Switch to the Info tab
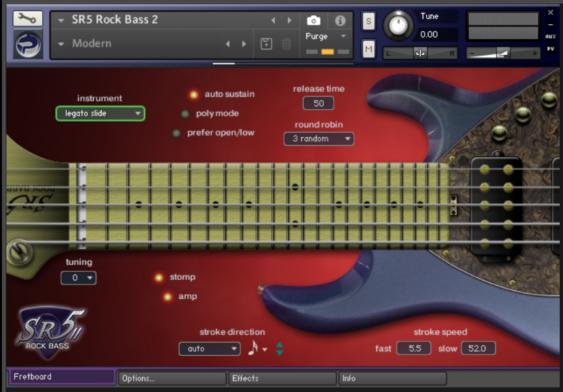 point(393,378)
